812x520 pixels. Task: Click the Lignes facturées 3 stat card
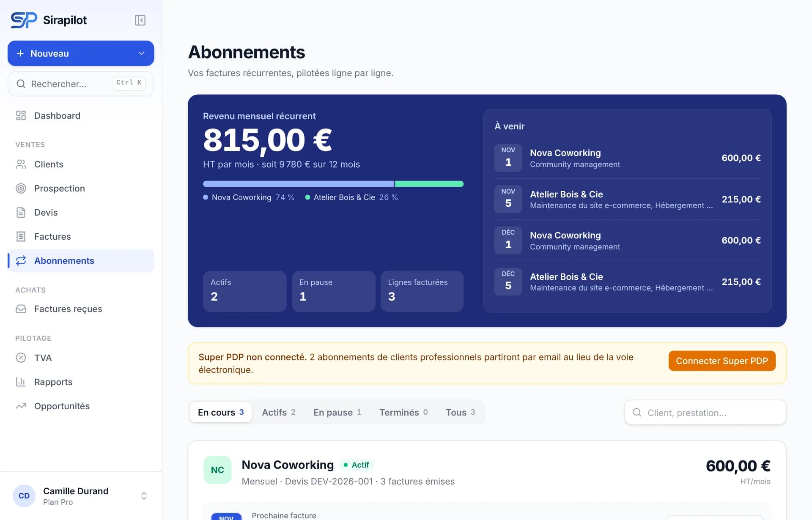click(422, 291)
